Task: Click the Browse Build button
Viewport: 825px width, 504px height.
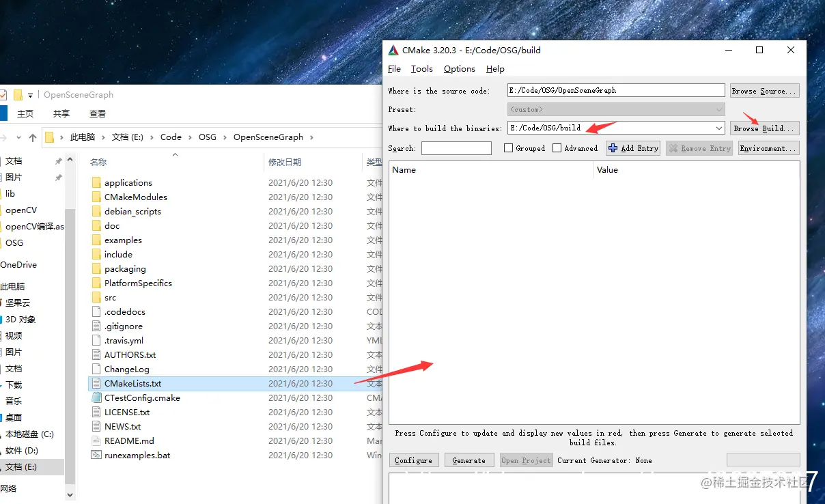Action: coord(764,128)
